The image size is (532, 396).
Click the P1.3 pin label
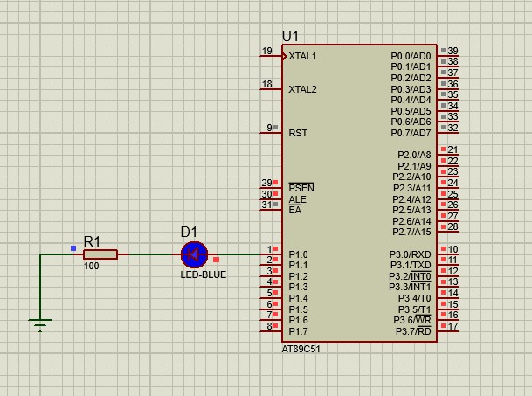(298, 287)
